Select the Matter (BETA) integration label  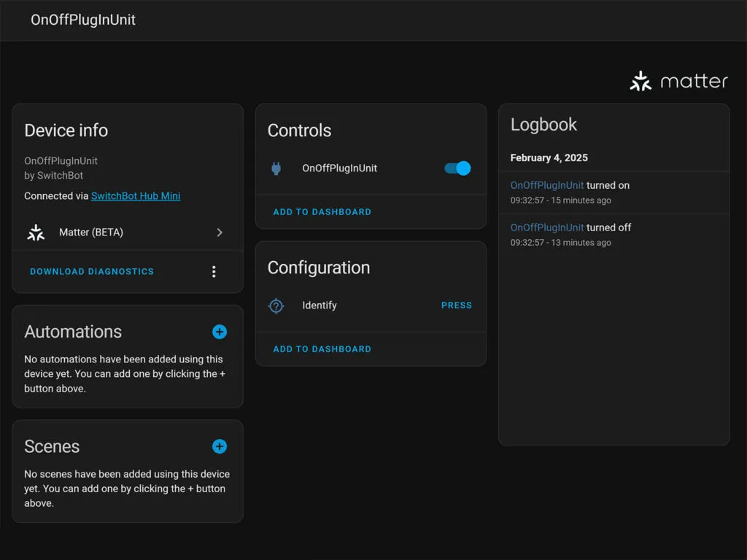pyautogui.click(x=91, y=233)
